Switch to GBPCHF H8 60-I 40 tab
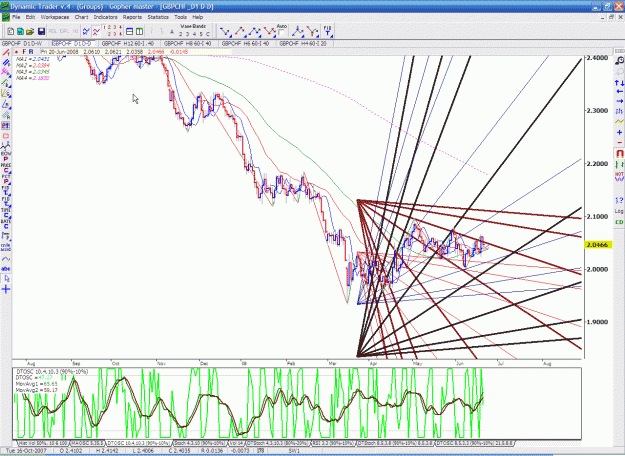The width and height of the screenshot is (625, 456). click(x=187, y=43)
